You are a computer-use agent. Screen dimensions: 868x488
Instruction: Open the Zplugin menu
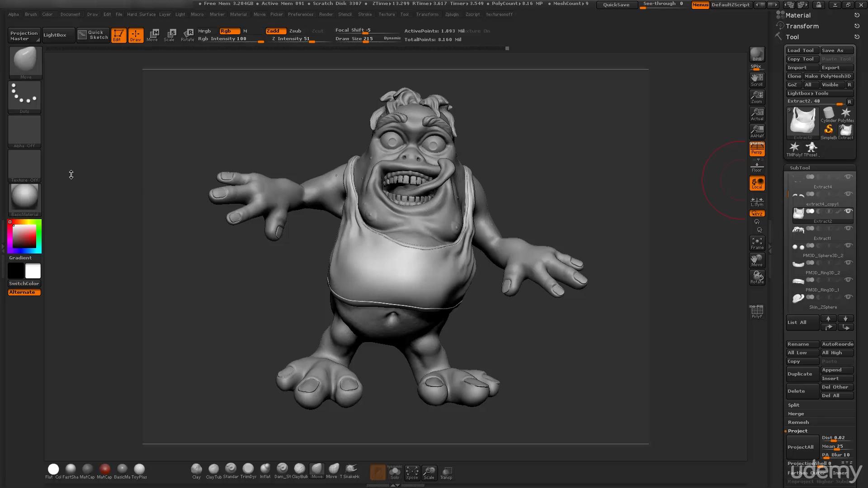tap(452, 14)
